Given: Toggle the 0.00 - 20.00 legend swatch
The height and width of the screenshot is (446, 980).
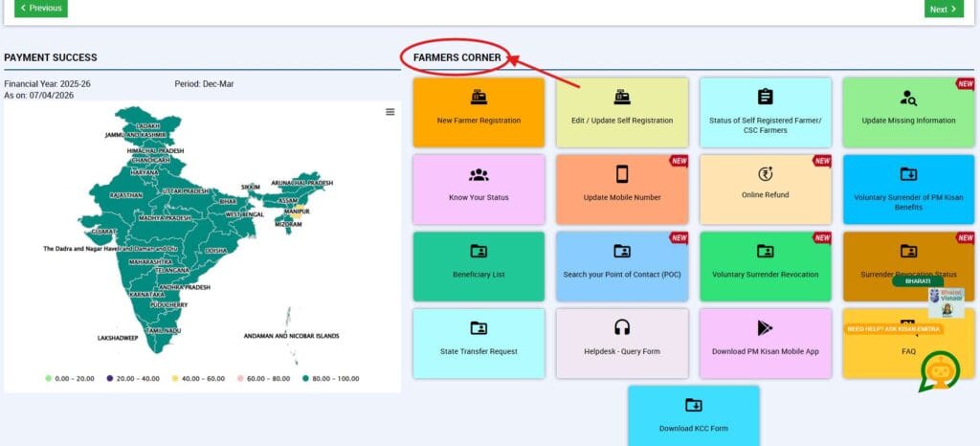Looking at the screenshot, I should point(49,379).
